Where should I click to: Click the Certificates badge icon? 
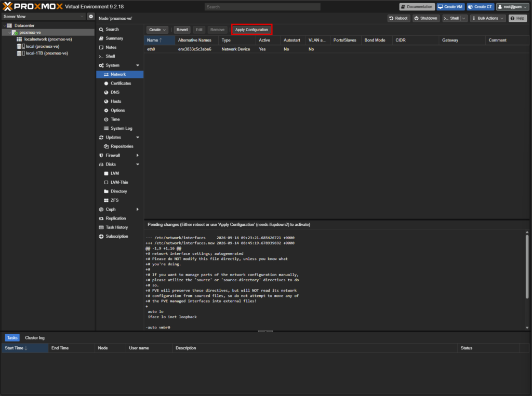[106, 84]
